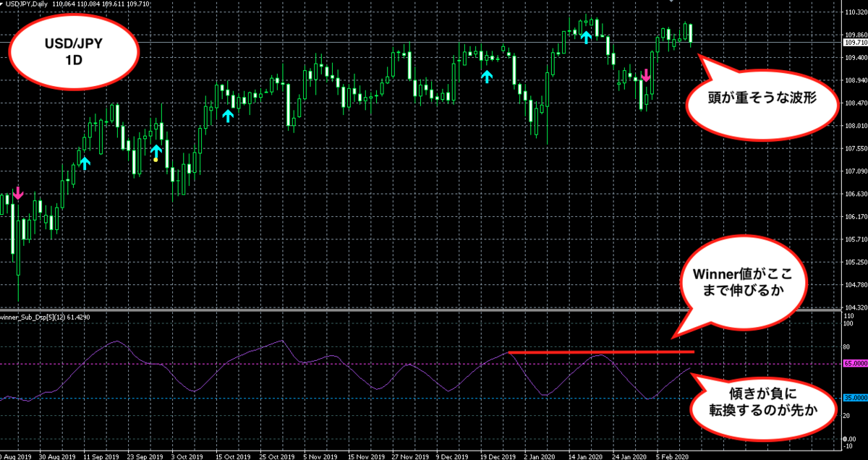Select the magenta sell arrow near 24 Jan 2020
Image resolution: width=868 pixels, height=460 pixels.
(647, 74)
